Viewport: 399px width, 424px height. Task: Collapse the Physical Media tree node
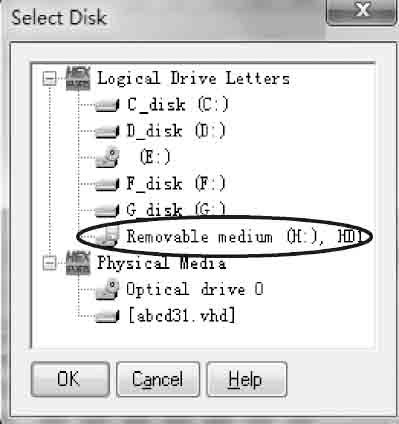click(49, 264)
